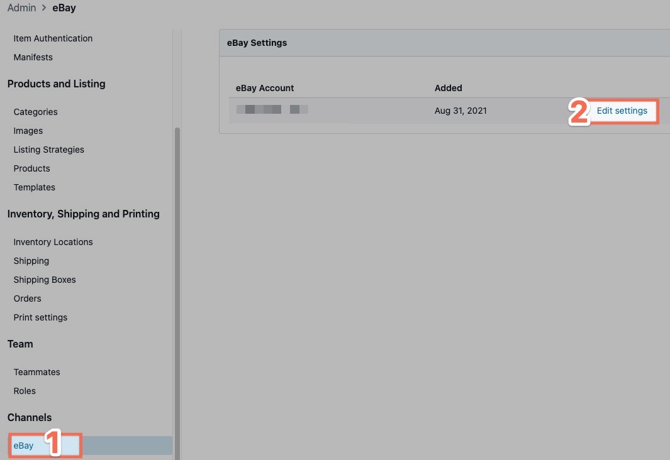670x460 pixels.
Task: Click the blurred eBay account name
Action: (272, 110)
